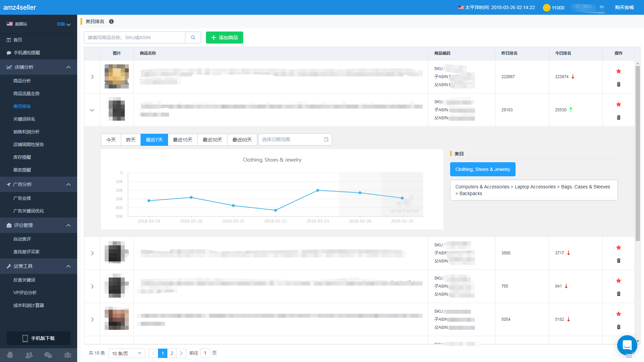Screen dimensions: 644x362
Task: Open the 切换 site switch dropdown
Action: tap(64, 24)
